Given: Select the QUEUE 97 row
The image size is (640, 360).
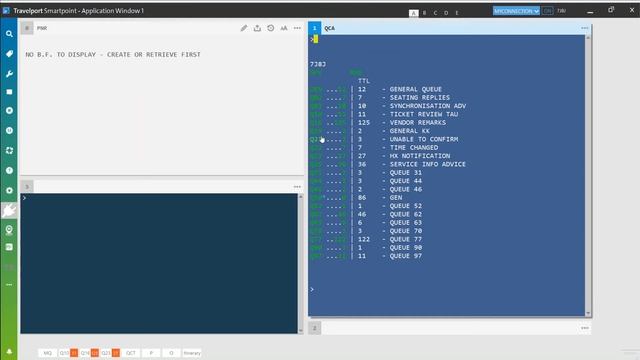Looking at the screenshot, I should (366, 256).
